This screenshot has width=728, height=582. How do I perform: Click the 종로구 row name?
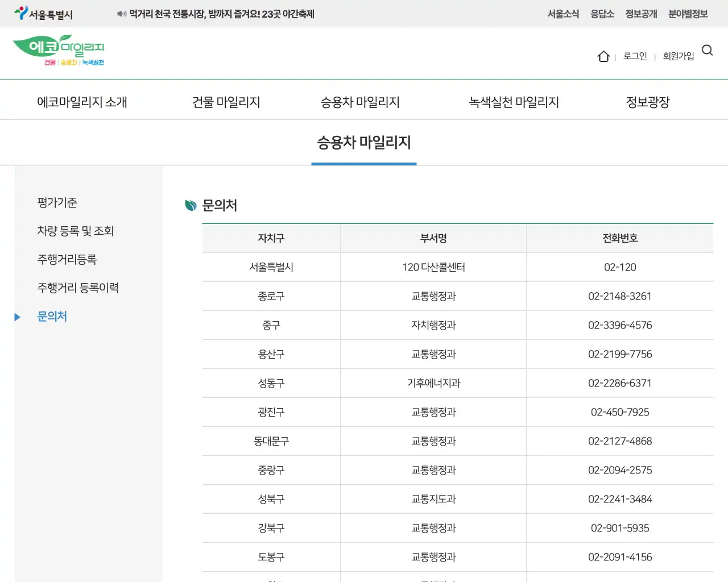(271, 296)
